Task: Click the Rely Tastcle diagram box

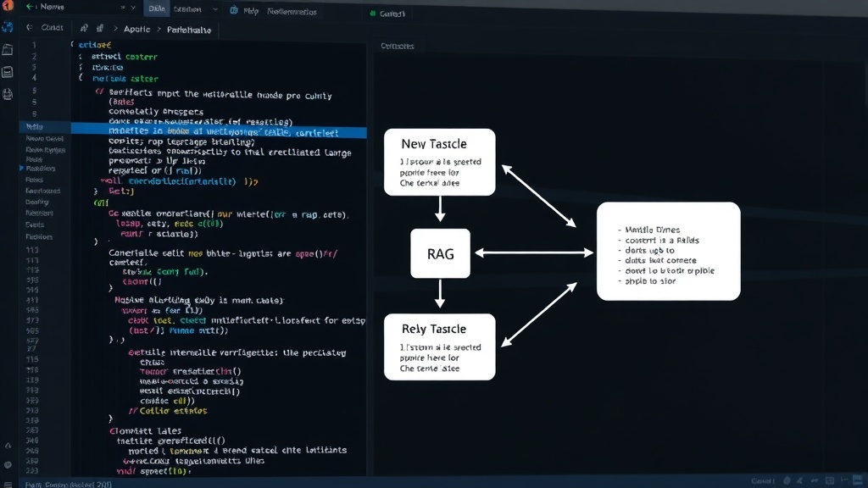Action: click(x=440, y=347)
